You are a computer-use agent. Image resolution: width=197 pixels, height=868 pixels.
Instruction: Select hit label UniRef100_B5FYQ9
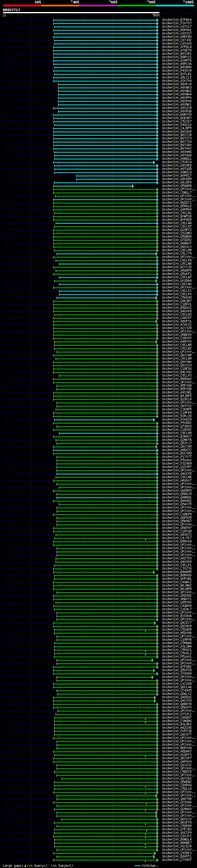click(x=176, y=386)
